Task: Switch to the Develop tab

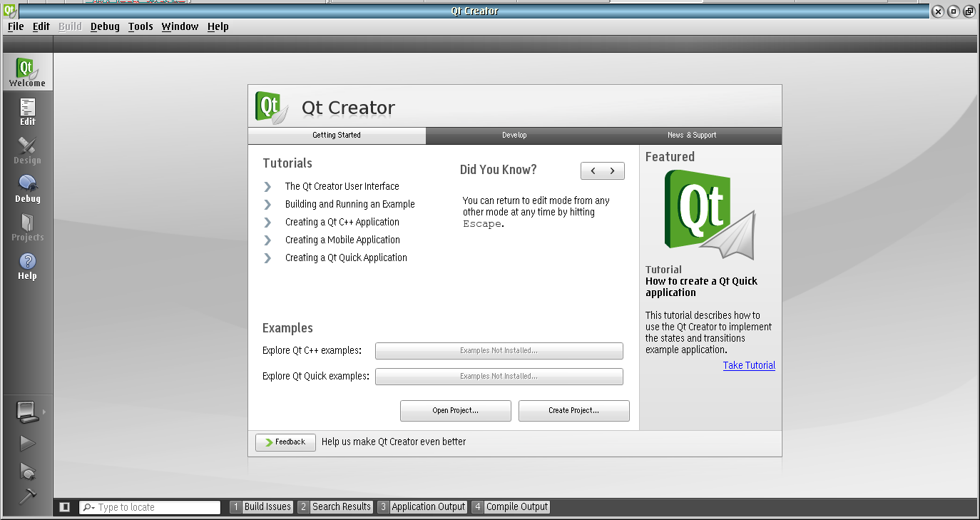Action: point(514,136)
